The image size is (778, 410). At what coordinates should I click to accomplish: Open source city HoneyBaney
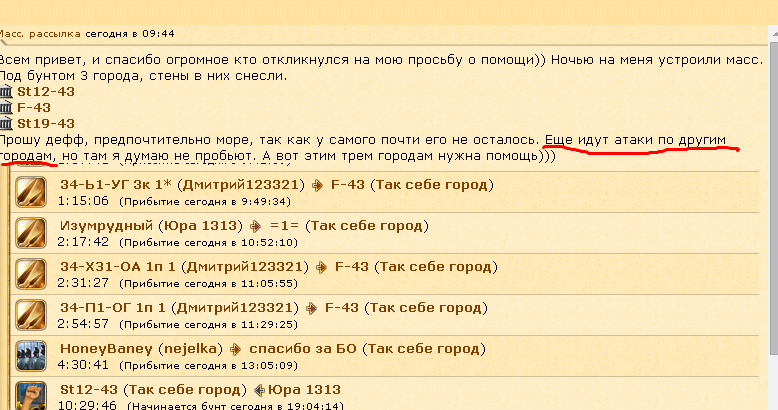pos(106,349)
